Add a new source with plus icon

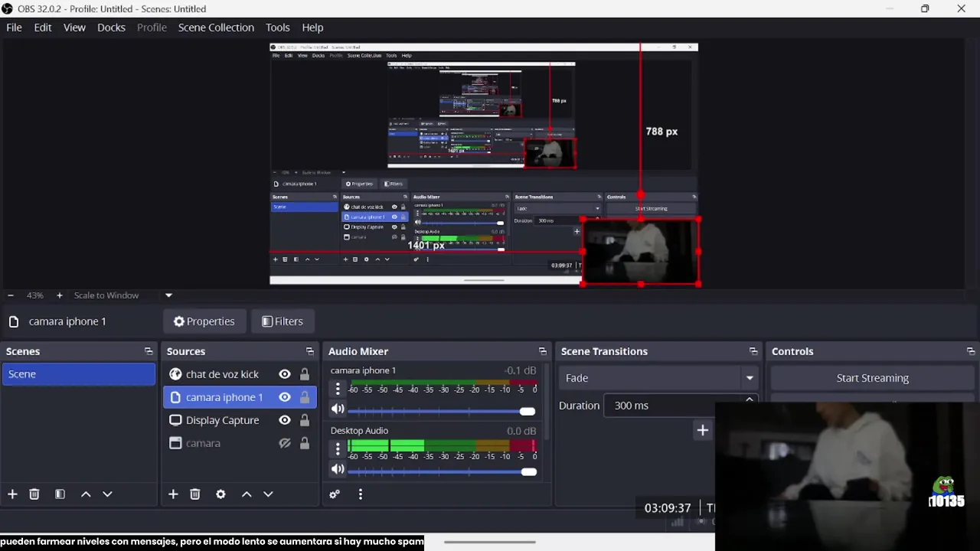(x=173, y=494)
